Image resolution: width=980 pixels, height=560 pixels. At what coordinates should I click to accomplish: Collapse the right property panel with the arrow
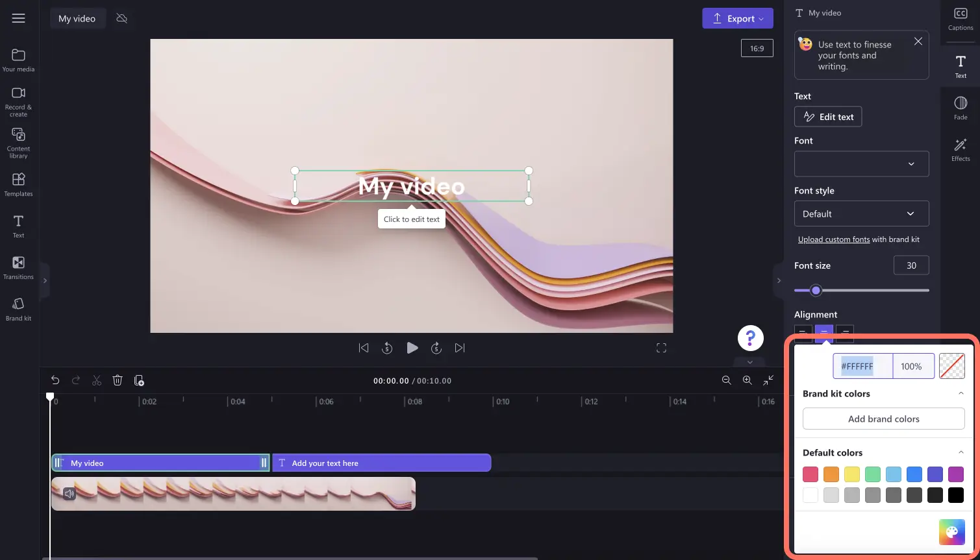779,280
